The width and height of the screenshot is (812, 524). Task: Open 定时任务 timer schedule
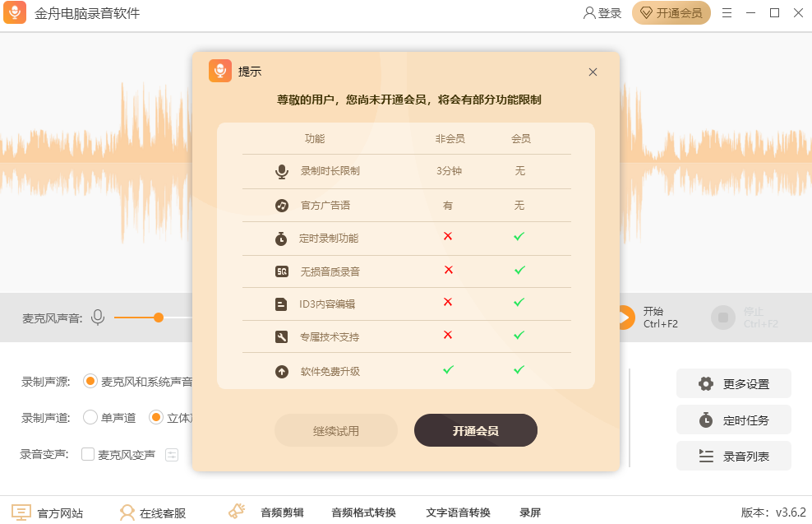pyautogui.click(x=733, y=420)
